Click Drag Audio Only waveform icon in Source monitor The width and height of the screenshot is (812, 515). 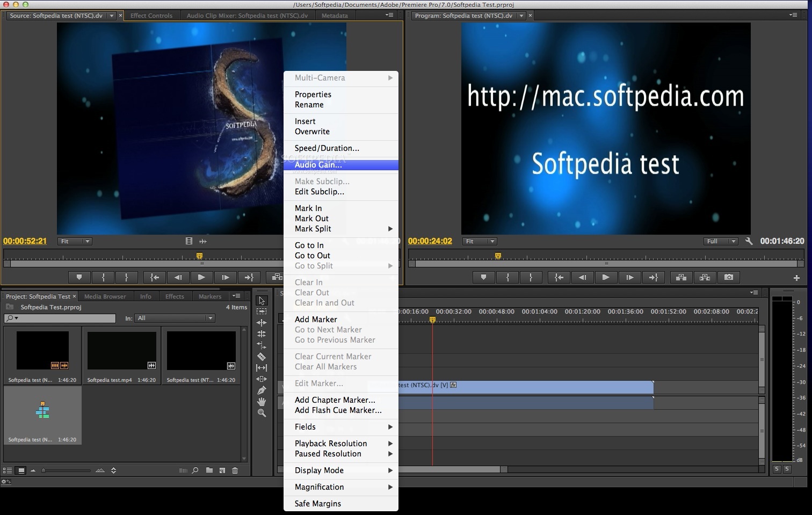click(x=203, y=241)
